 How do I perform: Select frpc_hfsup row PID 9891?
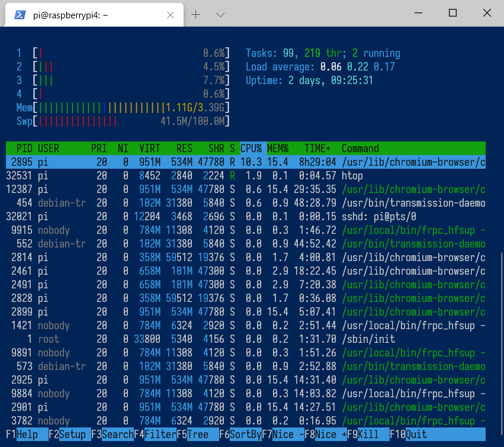[x=246, y=353]
